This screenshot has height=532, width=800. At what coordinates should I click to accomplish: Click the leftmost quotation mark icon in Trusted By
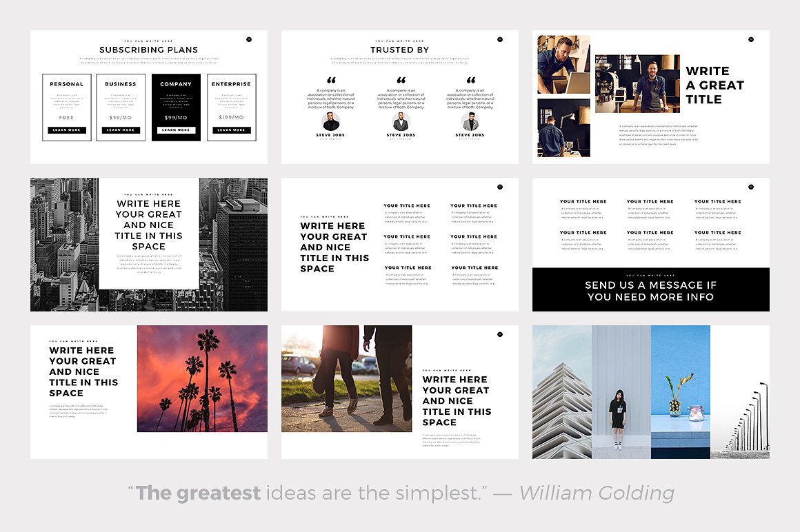pyautogui.click(x=331, y=81)
